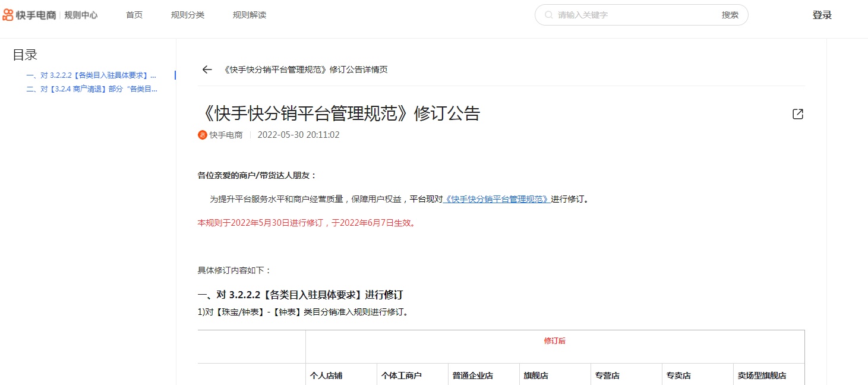This screenshot has height=385, width=868.
Task: Click the red effective-date notice text
Action: (x=307, y=223)
